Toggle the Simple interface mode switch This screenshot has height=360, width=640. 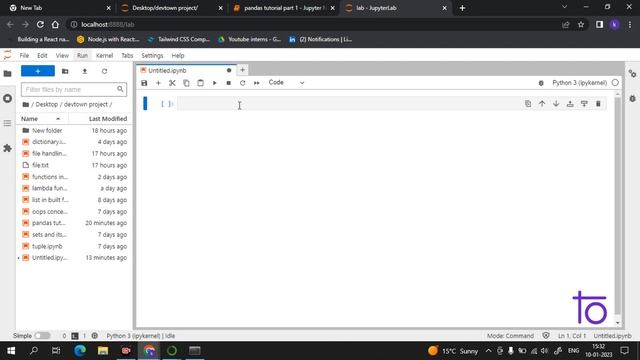[42, 336]
